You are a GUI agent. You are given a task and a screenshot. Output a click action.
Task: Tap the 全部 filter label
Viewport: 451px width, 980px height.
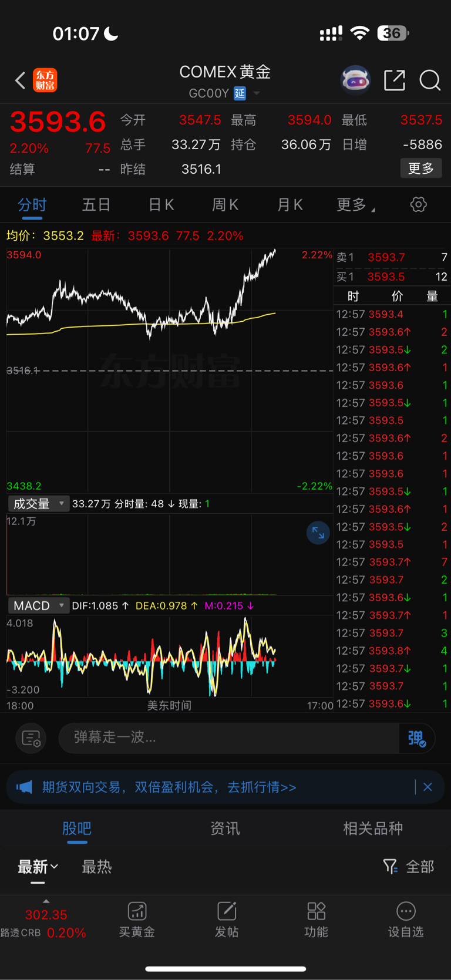[x=420, y=867]
